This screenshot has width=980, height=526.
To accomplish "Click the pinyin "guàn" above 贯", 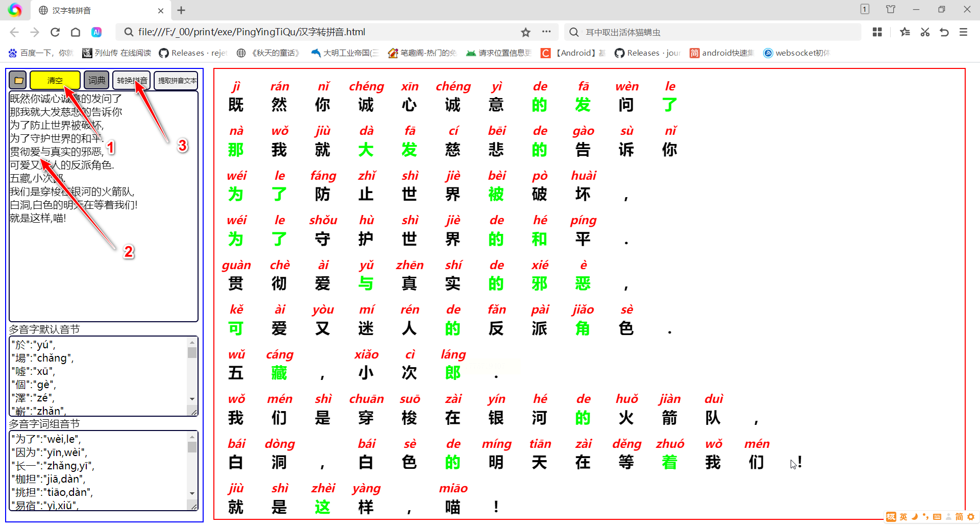I will tap(236, 266).
